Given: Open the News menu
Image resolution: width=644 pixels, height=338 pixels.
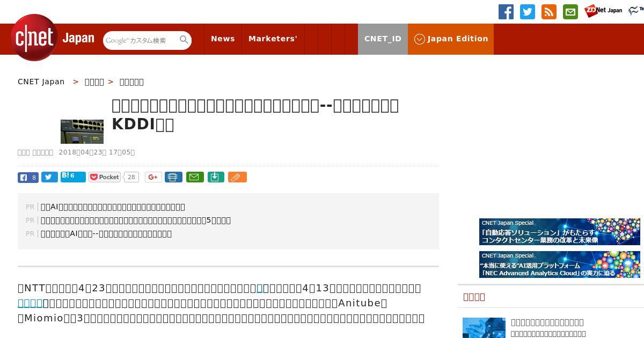Looking at the screenshot, I should pyautogui.click(x=223, y=39).
